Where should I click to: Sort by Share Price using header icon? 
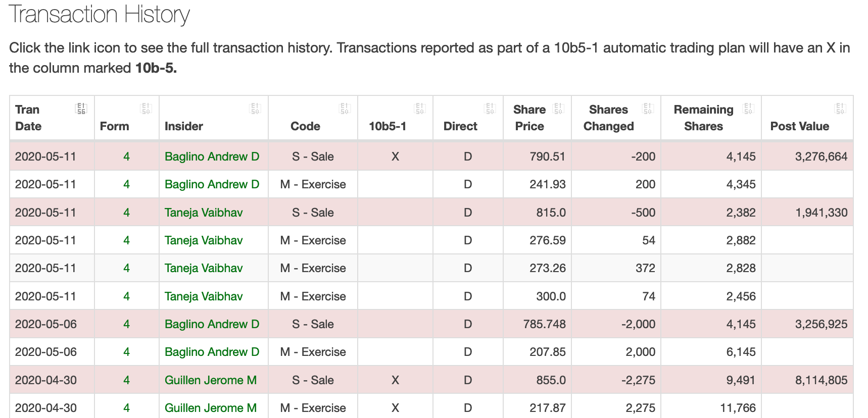pos(558,108)
